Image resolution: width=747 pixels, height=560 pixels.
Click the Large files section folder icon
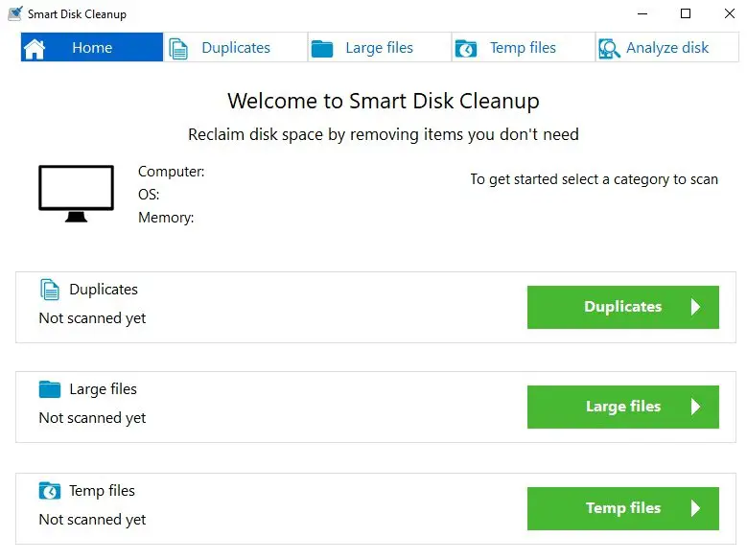[x=49, y=389]
